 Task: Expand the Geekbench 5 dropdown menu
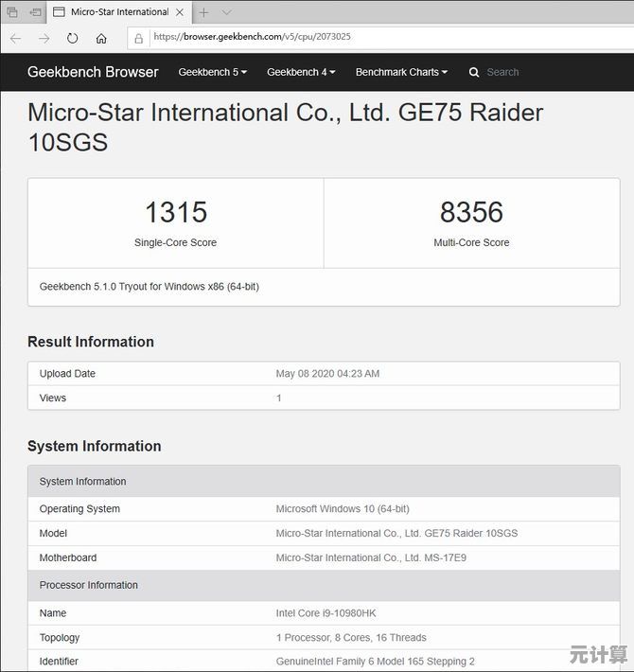click(x=212, y=72)
